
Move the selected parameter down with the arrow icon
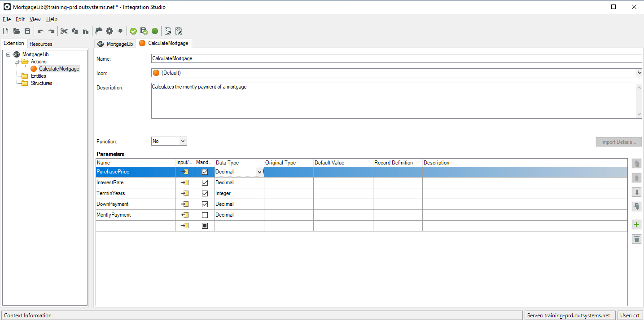point(636,192)
